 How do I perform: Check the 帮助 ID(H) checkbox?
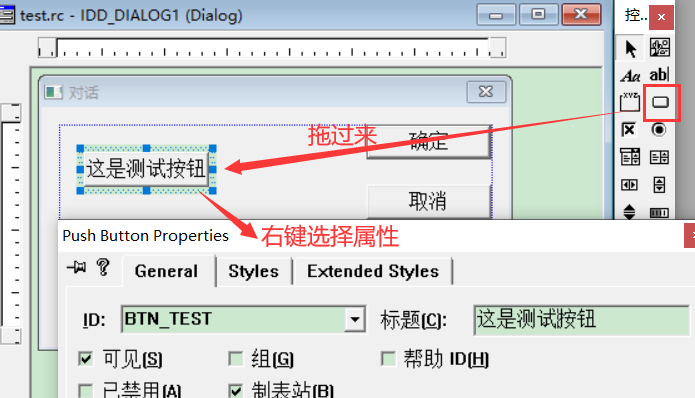(388, 359)
